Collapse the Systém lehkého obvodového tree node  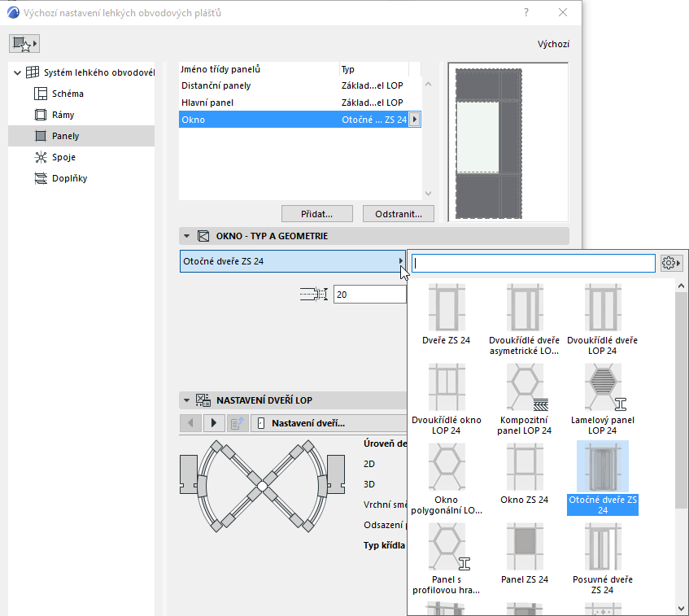(17, 72)
